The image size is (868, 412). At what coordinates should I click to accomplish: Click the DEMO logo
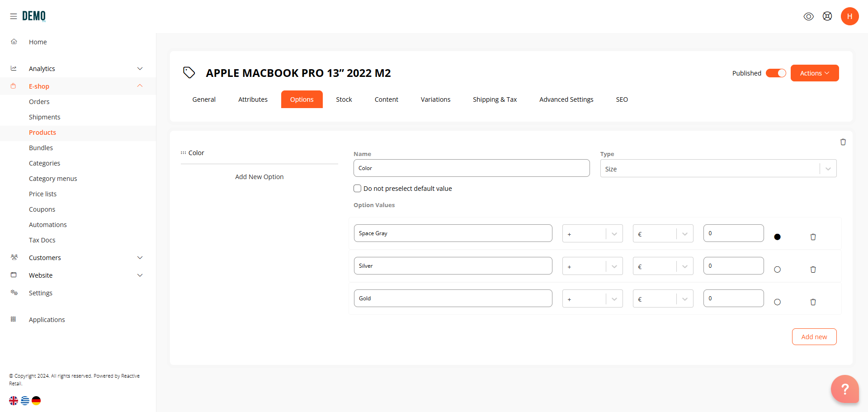click(34, 16)
